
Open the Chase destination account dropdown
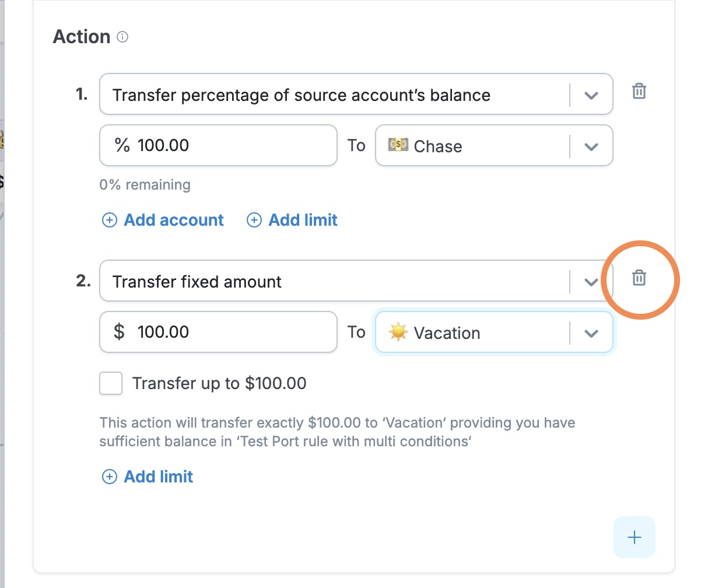pyautogui.click(x=591, y=146)
